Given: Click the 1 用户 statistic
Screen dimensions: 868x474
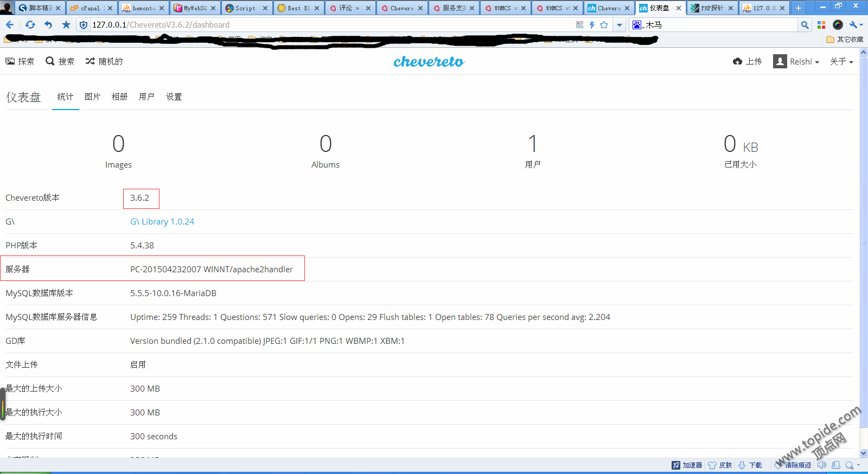Looking at the screenshot, I should [533, 151].
